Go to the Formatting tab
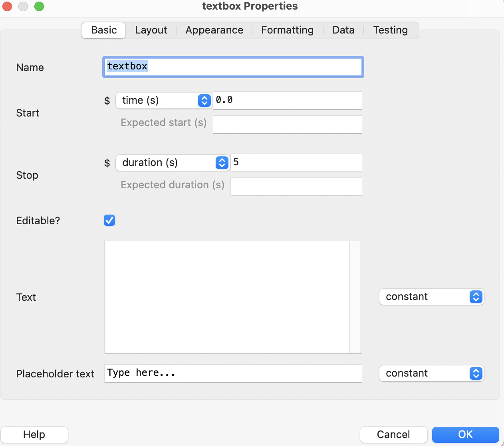The image size is (504, 446). pyautogui.click(x=287, y=30)
